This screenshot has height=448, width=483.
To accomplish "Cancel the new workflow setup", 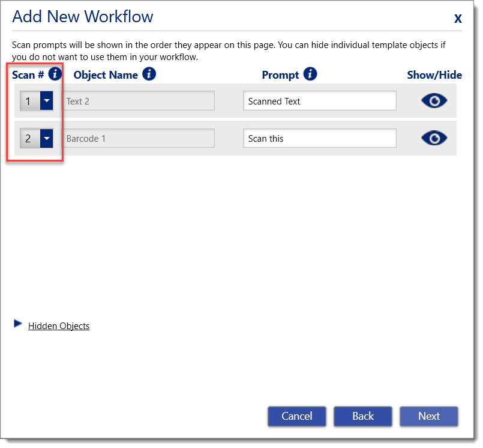I will [296, 416].
